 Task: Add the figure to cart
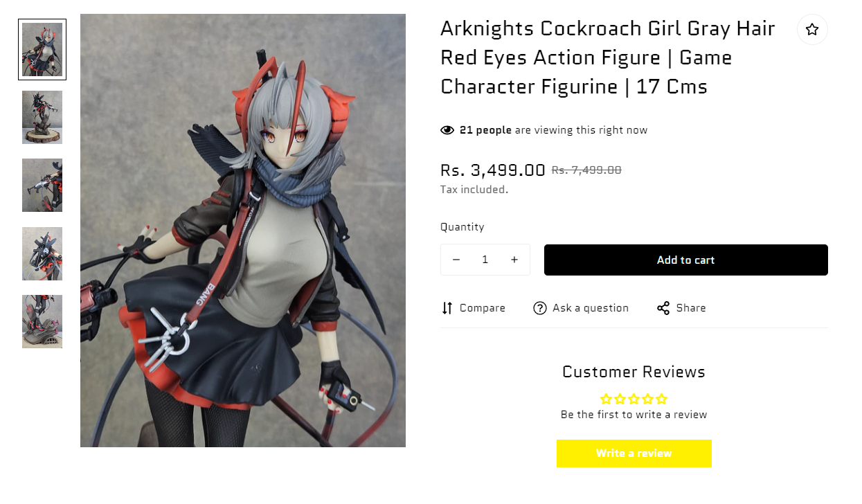(x=686, y=260)
